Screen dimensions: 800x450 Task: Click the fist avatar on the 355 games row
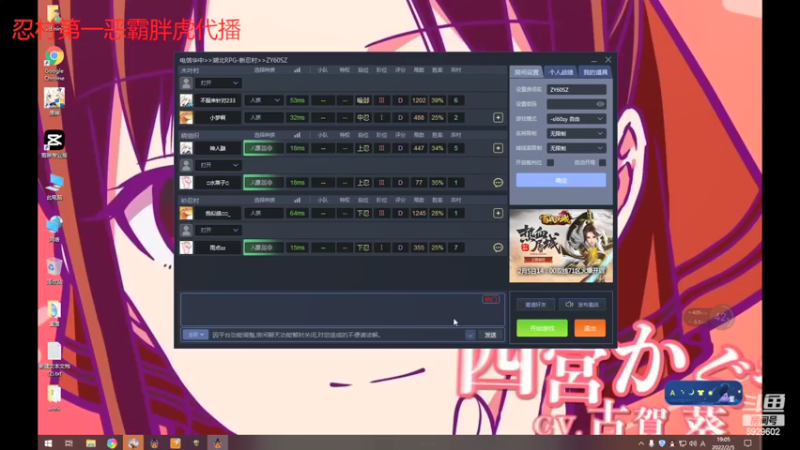186,247
